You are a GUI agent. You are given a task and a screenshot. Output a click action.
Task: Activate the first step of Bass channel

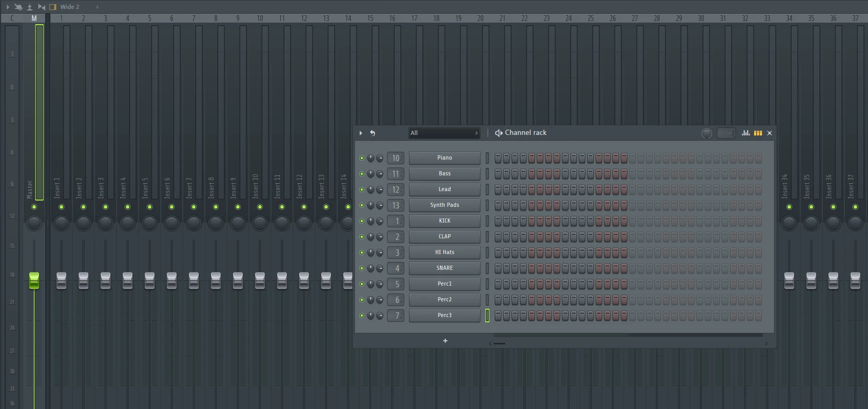click(x=498, y=174)
